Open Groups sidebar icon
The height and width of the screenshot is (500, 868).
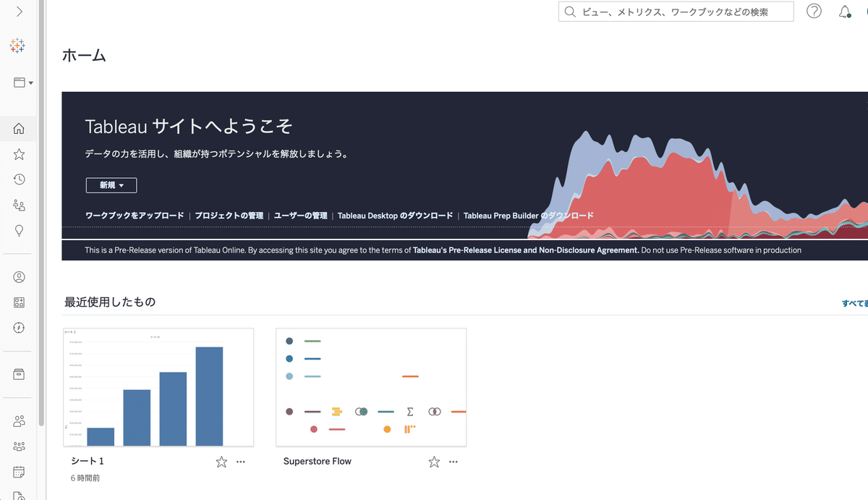pyautogui.click(x=20, y=446)
